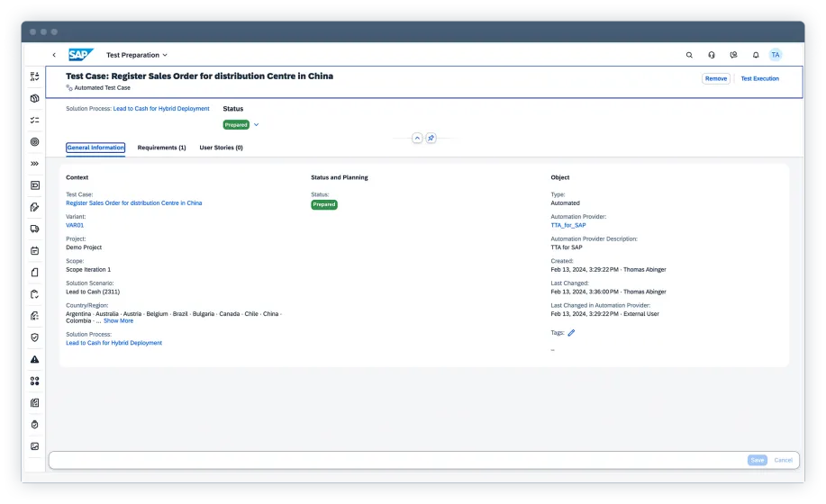This screenshot has height=504, width=826.
Task: Open the notifications bell
Action: pyautogui.click(x=756, y=55)
